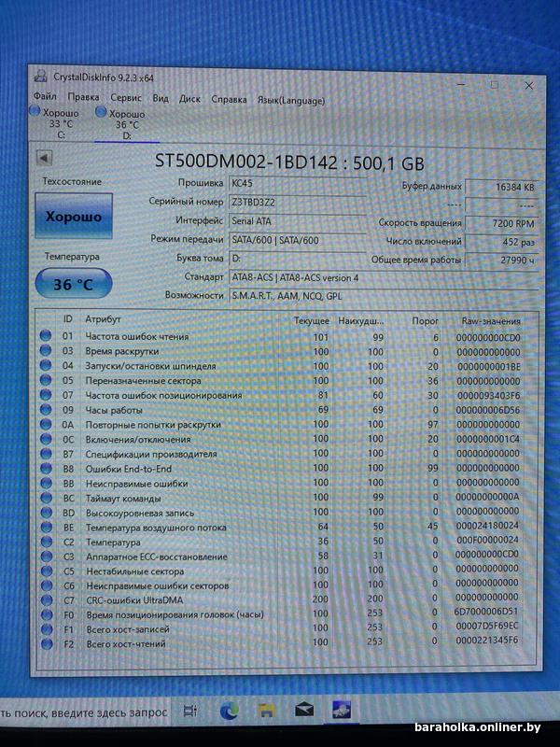Click status circle for Частота ошибок чтения
This screenshot has height=747, width=560.
[x=45, y=336]
